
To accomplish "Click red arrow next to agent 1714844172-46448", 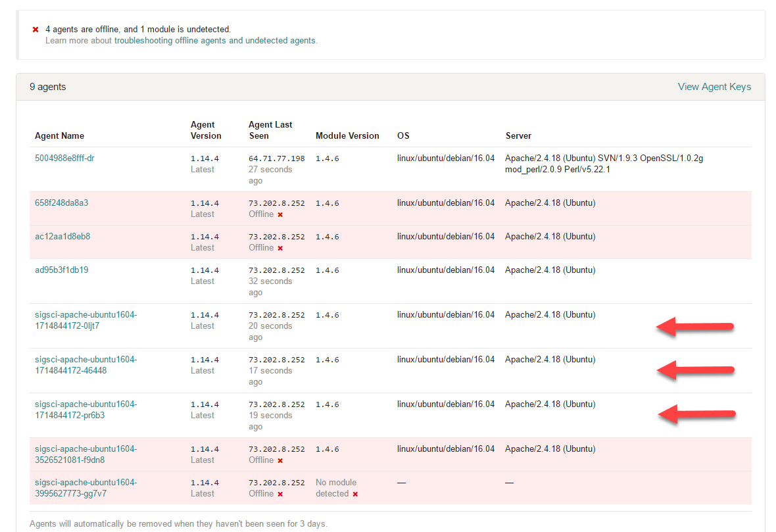I will click(696, 371).
